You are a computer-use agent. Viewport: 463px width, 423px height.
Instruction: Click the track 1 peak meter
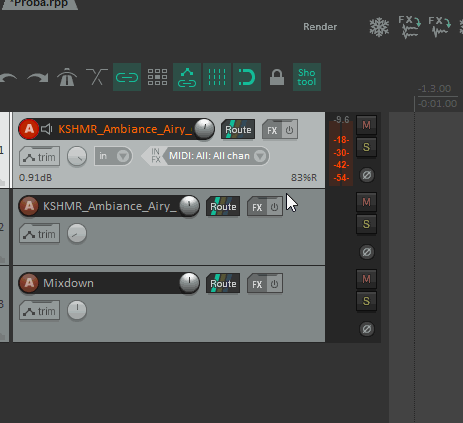[x=341, y=150]
